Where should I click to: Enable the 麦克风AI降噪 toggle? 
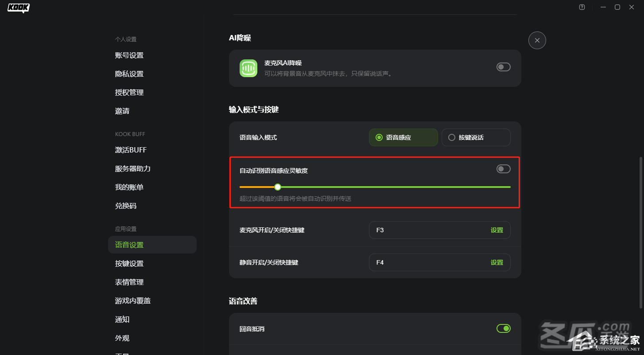(x=503, y=67)
